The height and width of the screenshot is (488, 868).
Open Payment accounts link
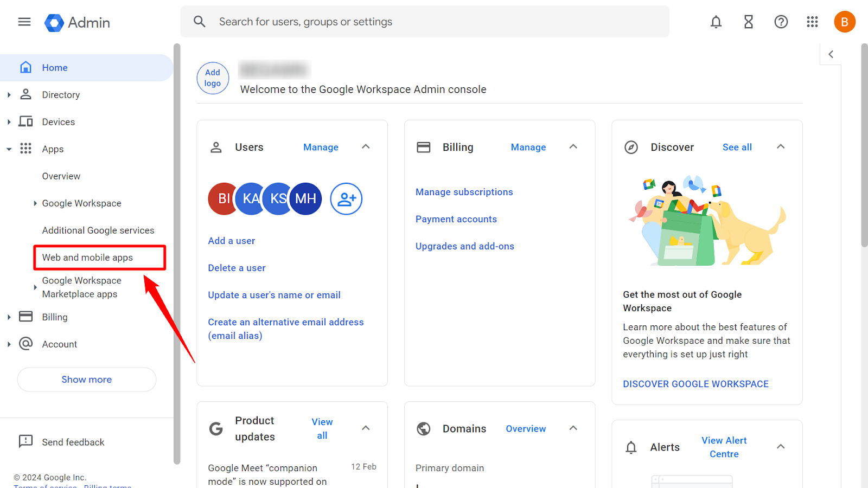(456, 219)
